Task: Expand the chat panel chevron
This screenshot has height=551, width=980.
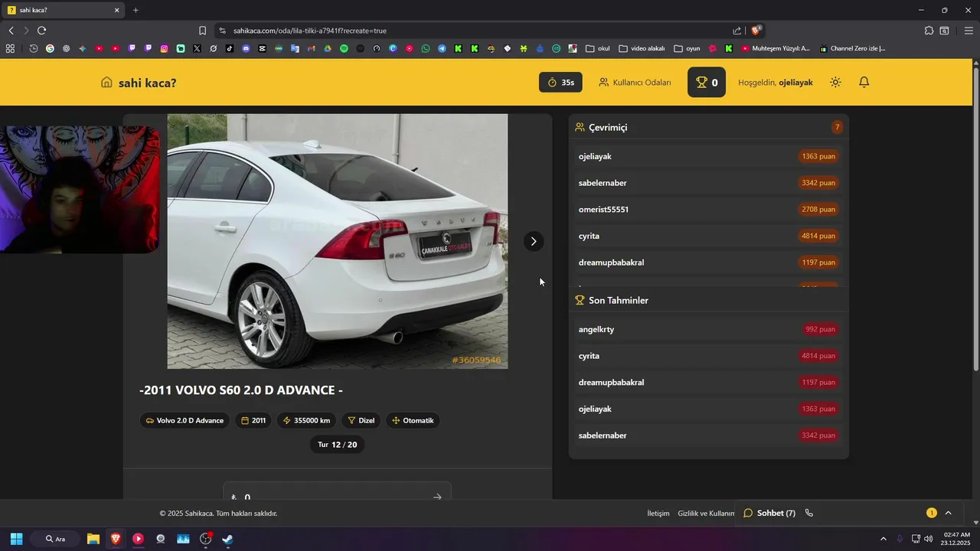Action: [x=948, y=513]
